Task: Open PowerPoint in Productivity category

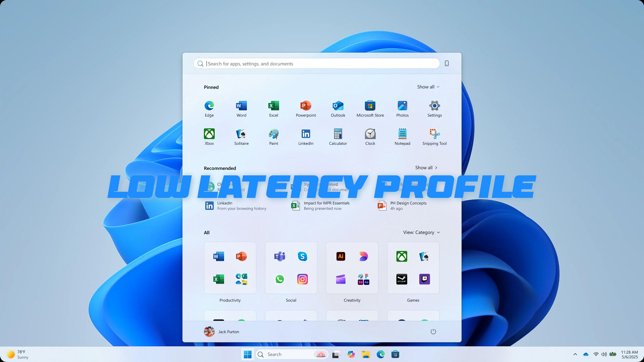Action: coord(241,256)
